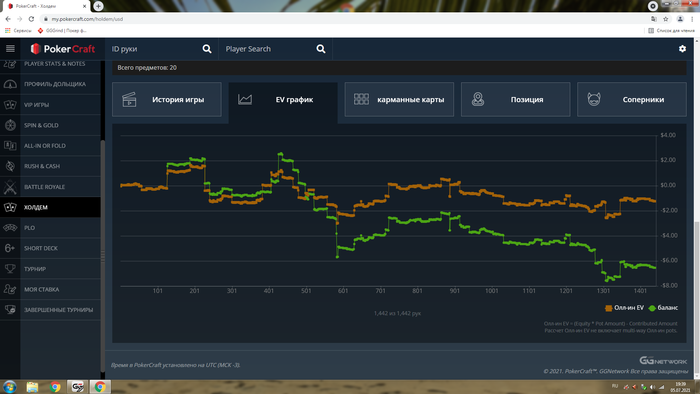Click the Spin & Gold sidebar icon

[x=10, y=125]
